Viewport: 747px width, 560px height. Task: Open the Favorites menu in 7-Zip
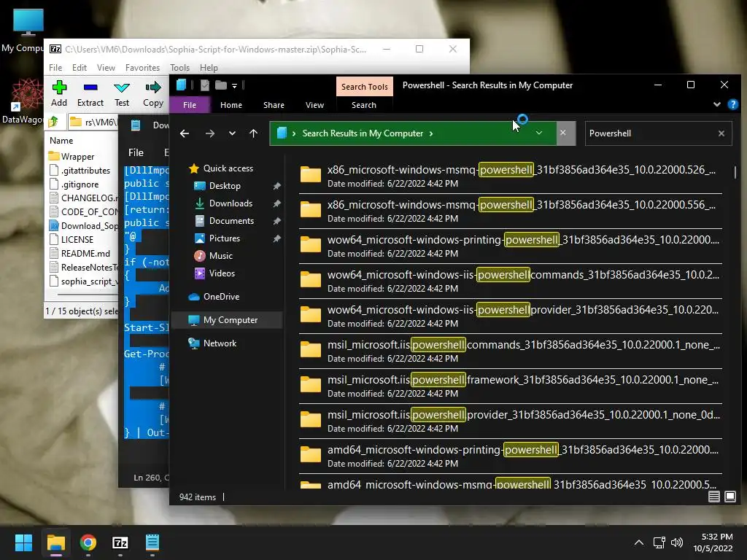[x=142, y=68]
